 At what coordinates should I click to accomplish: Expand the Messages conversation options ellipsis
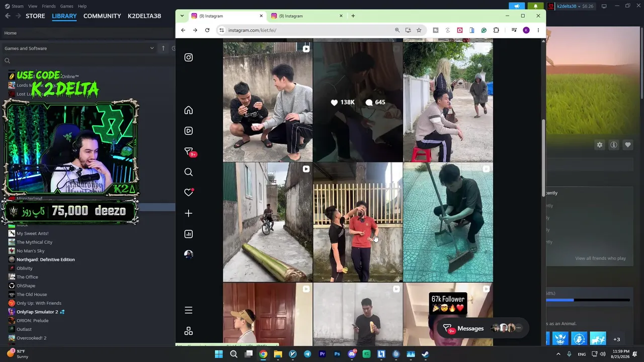[519, 328]
